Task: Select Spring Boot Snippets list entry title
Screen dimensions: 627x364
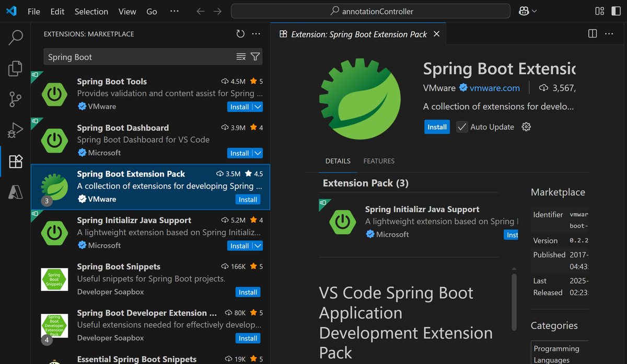Action: [x=119, y=266]
